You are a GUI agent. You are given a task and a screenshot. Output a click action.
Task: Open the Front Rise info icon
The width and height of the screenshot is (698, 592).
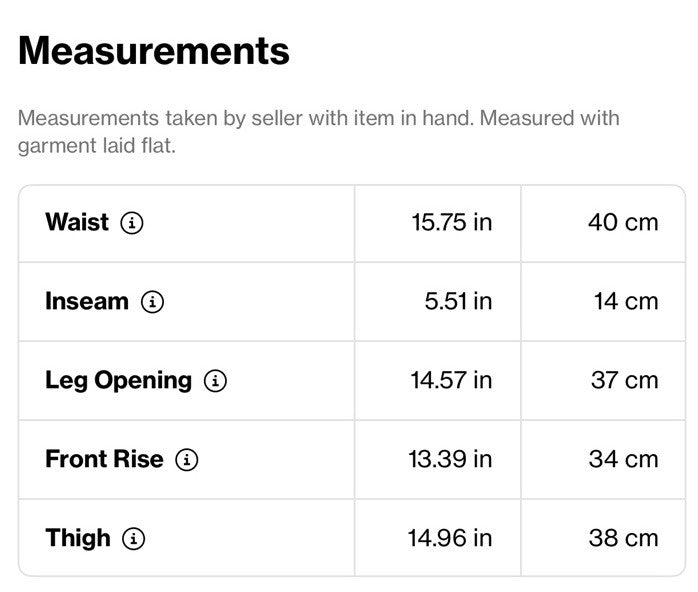tap(187, 460)
